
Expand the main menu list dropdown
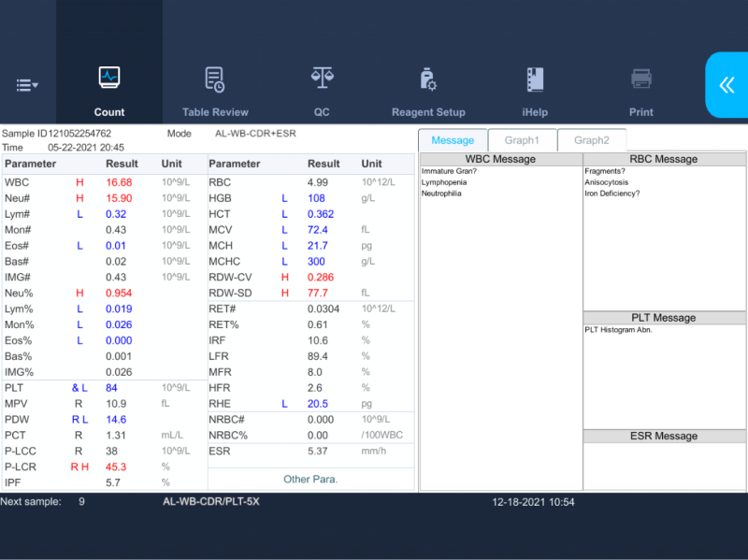pyautogui.click(x=27, y=85)
